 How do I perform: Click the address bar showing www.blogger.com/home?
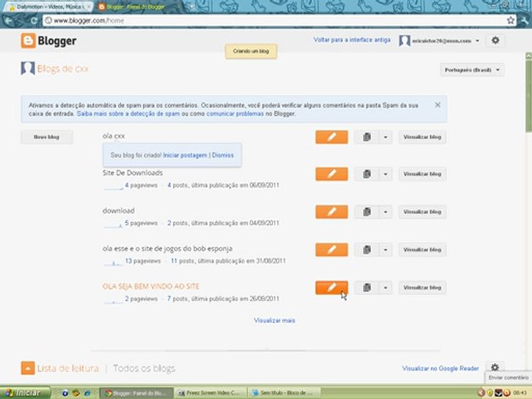[x=275, y=21]
